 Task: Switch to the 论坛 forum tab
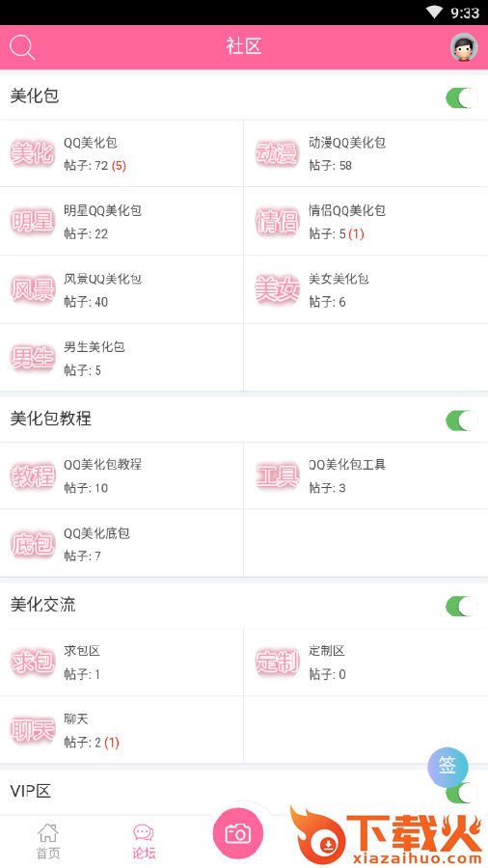click(x=144, y=841)
